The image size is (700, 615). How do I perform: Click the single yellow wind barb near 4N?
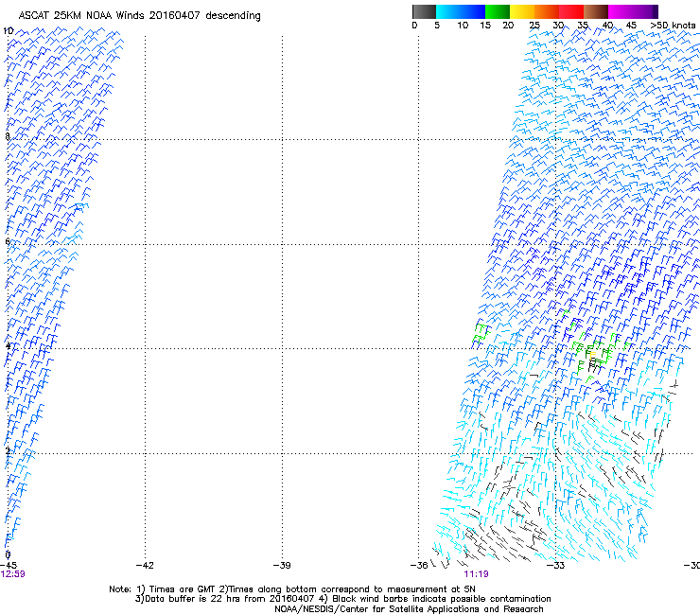(x=593, y=356)
